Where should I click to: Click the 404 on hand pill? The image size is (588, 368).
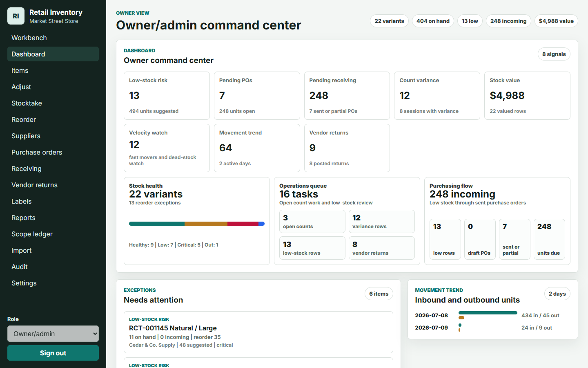tap(433, 21)
